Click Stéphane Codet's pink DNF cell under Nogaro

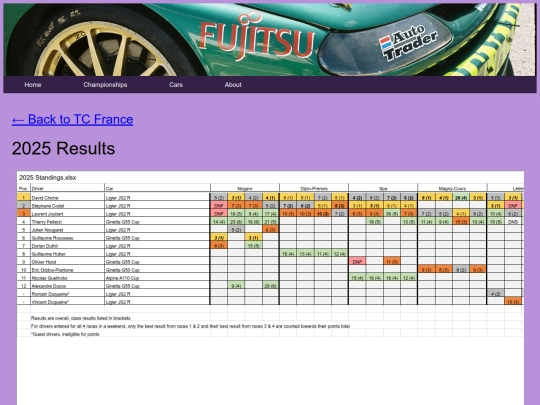[219, 206]
